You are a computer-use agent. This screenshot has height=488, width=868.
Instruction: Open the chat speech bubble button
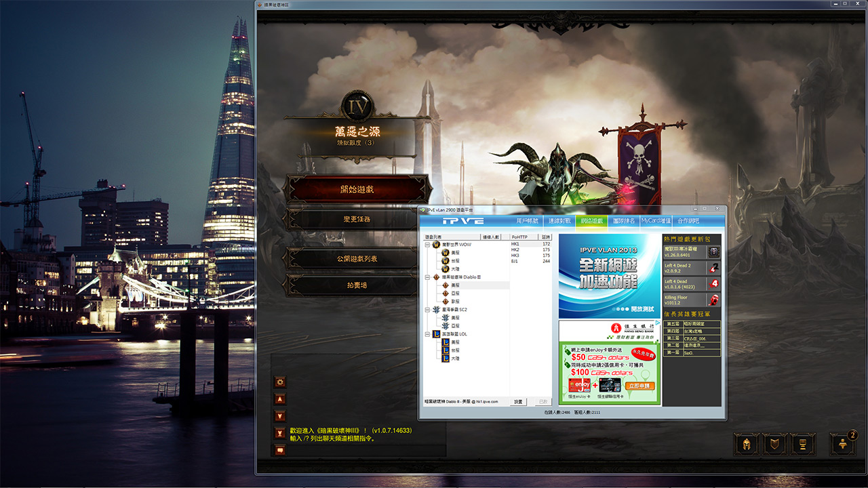pyautogui.click(x=280, y=450)
